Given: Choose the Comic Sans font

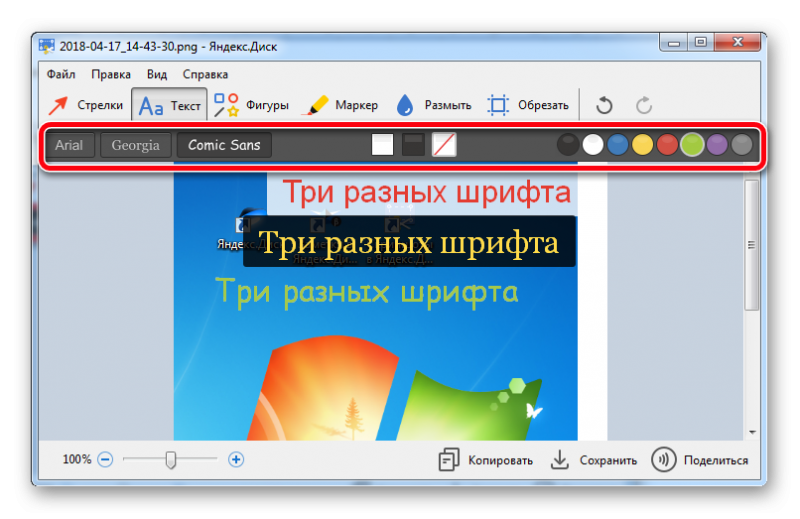Looking at the screenshot, I should pos(224,145).
